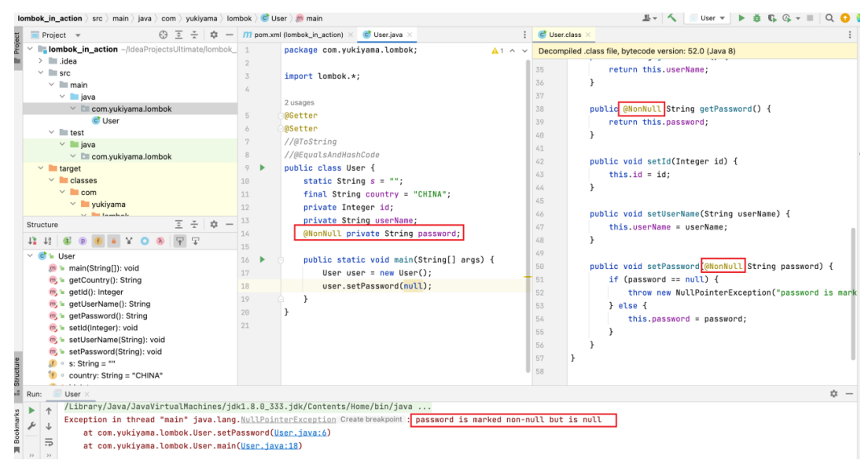Viewport: 868px width, 475px height.
Task: Open the User.java editor tabs more-options menu
Action: 524,35
